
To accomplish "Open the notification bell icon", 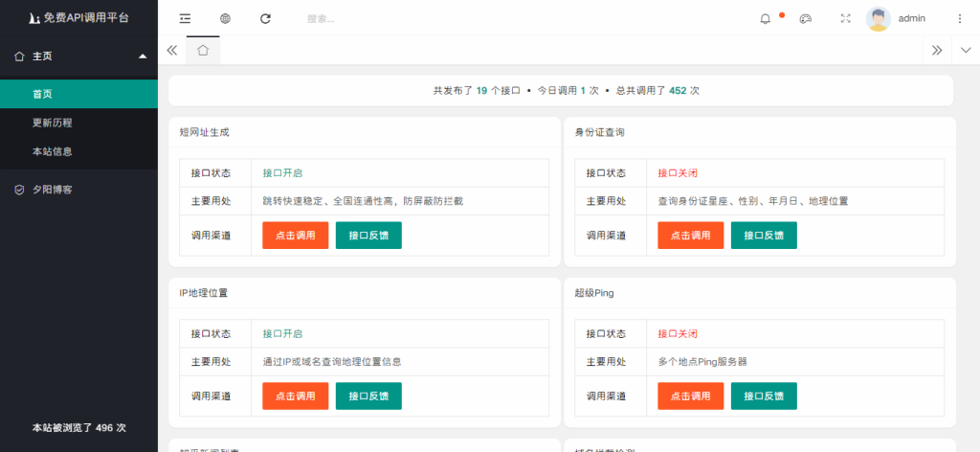I will (x=765, y=18).
